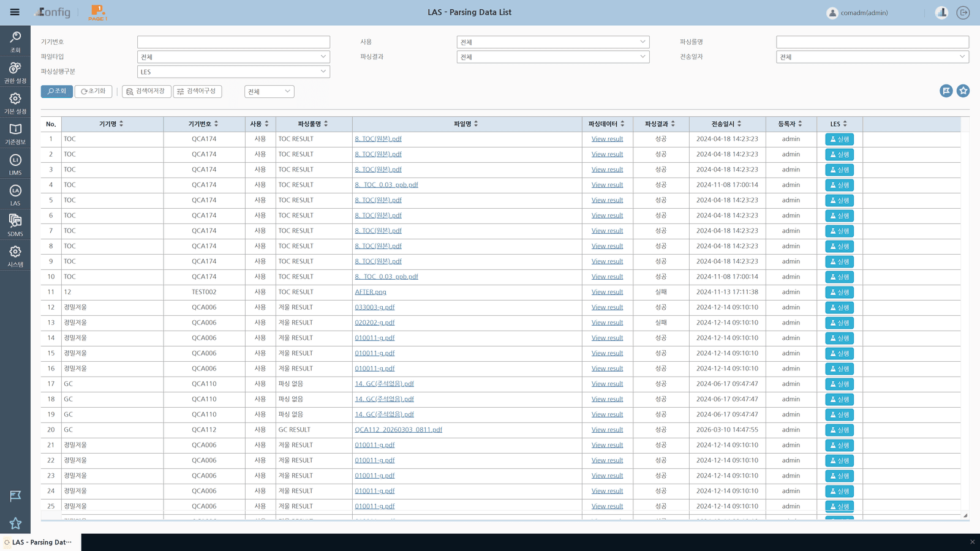Click the comadm(admin) user avatar

pos(832,13)
